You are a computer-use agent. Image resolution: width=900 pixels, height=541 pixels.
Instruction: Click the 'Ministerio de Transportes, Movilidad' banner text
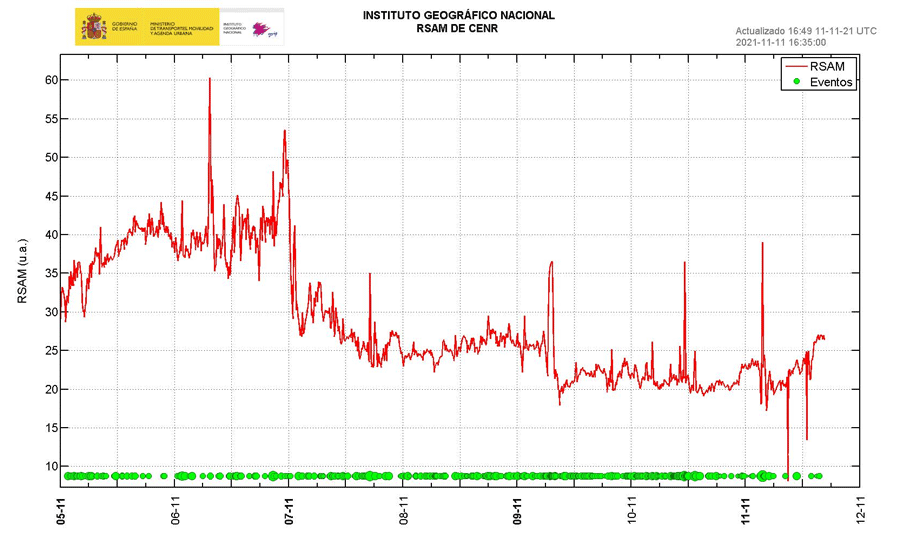(x=181, y=28)
